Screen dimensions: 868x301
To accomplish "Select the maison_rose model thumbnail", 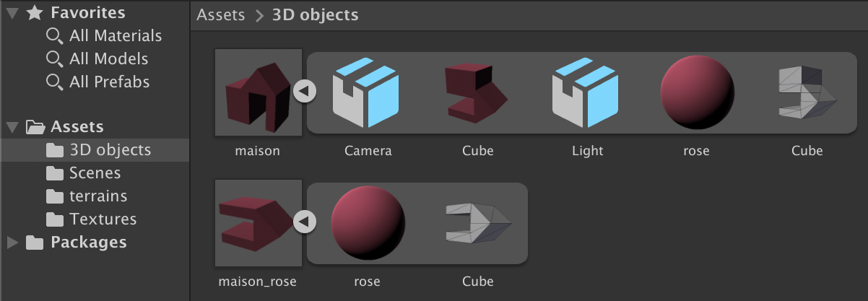I will click(258, 223).
